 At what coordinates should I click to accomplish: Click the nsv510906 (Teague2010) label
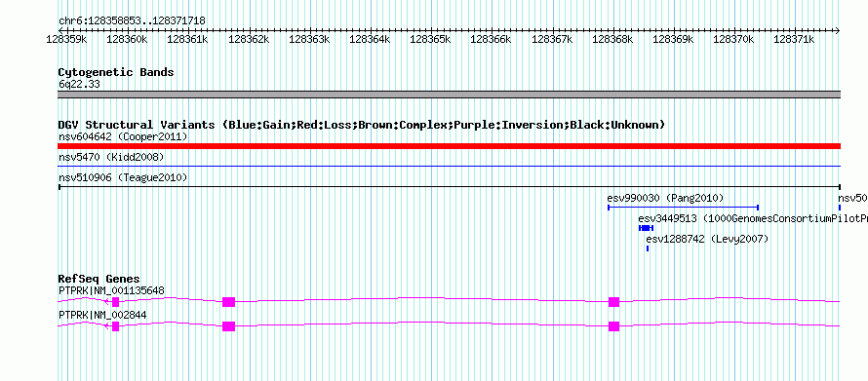tap(123, 178)
